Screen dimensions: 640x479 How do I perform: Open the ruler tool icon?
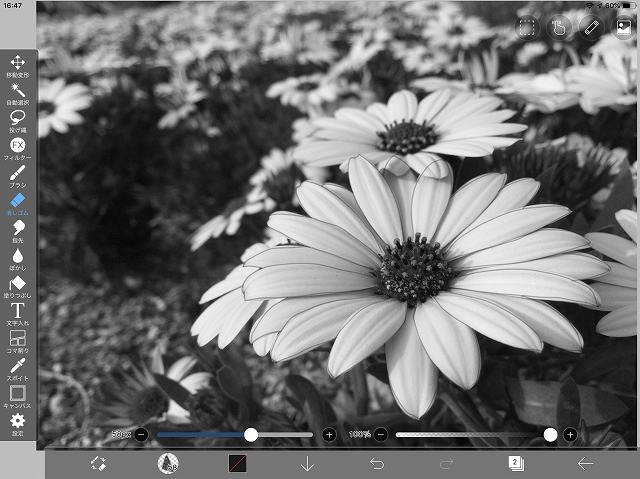point(591,28)
